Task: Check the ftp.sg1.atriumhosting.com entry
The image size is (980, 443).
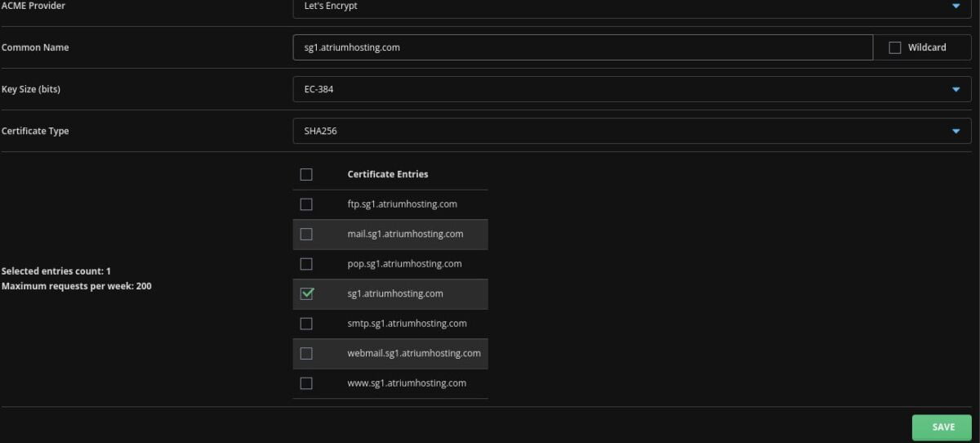Action: click(306, 204)
